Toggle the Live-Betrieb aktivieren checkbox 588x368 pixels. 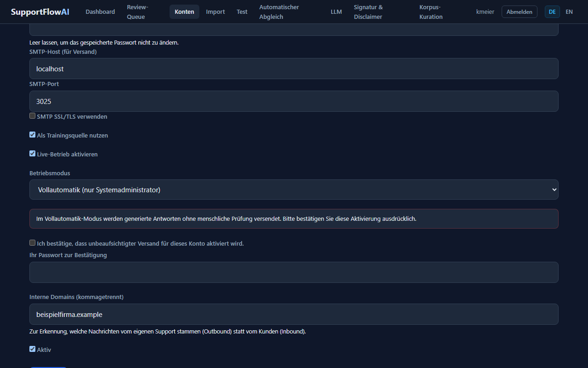pyautogui.click(x=33, y=154)
